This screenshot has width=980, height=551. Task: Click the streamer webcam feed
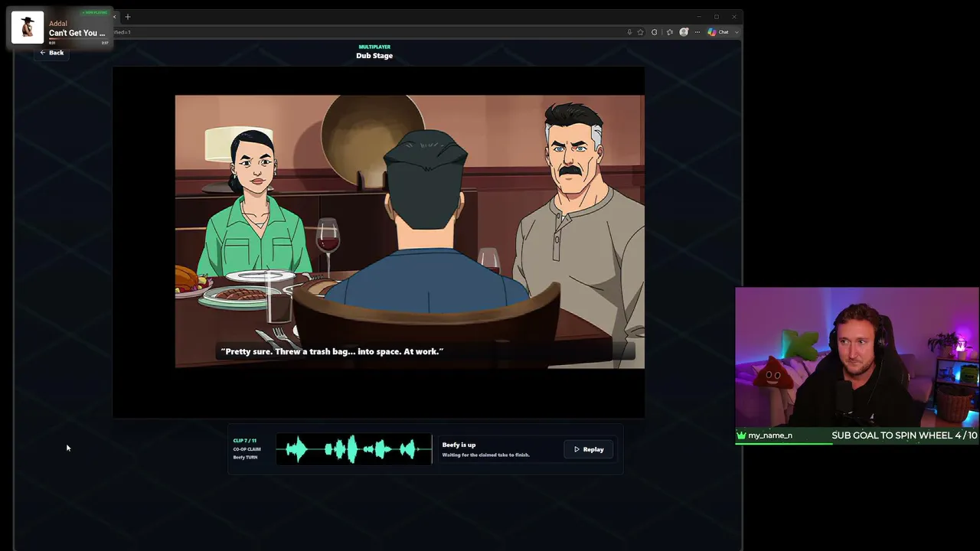[x=857, y=357]
